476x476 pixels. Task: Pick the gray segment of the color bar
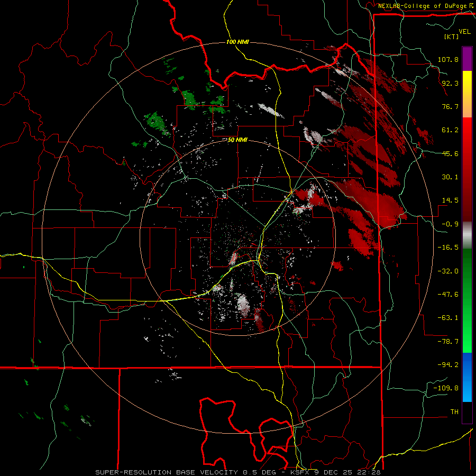click(467, 235)
